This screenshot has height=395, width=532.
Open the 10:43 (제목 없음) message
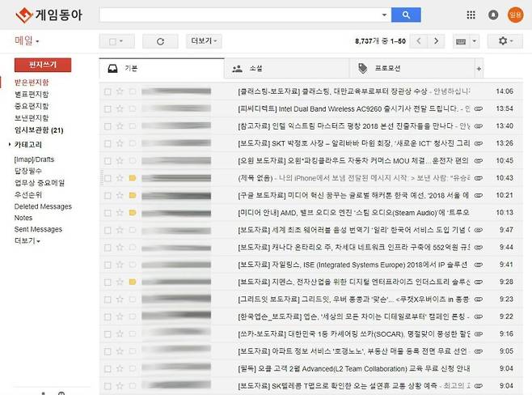(x=311, y=178)
